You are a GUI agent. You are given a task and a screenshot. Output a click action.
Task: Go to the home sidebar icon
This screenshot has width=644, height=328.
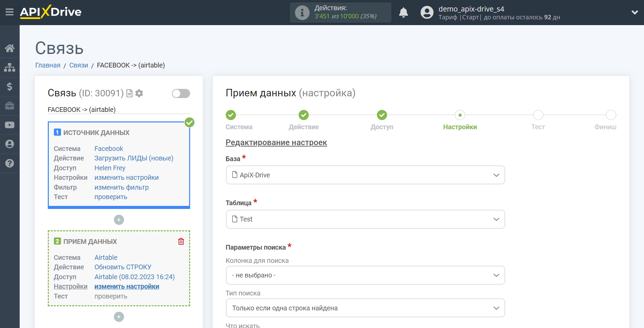coord(9,48)
